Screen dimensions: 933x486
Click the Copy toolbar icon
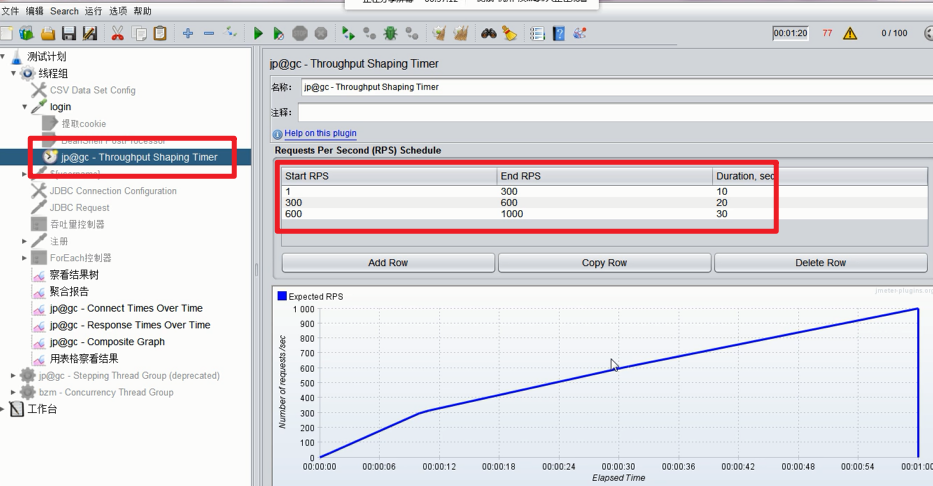(x=139, y=33)
